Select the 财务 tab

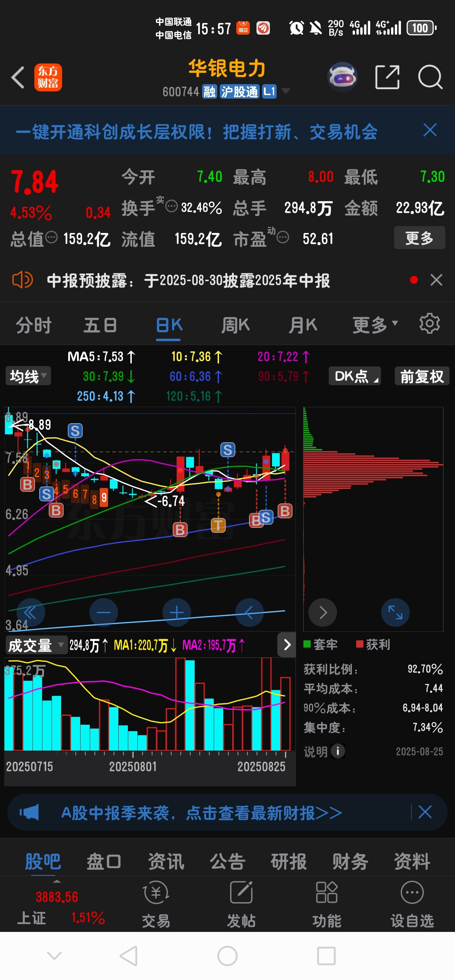[350, 861]
